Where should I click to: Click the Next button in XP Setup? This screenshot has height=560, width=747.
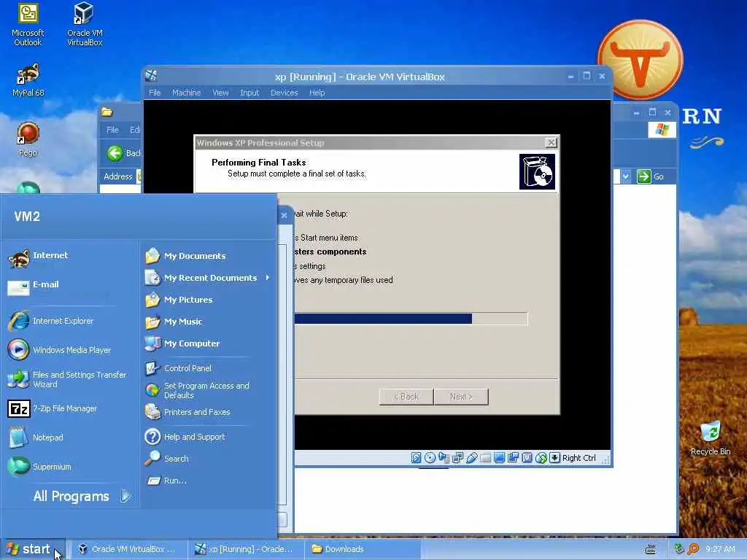461,397
